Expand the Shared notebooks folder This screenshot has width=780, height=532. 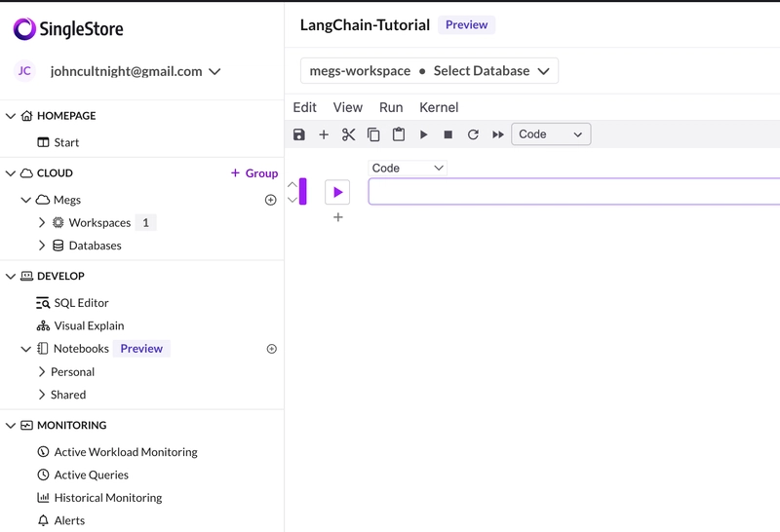[42, 395]
